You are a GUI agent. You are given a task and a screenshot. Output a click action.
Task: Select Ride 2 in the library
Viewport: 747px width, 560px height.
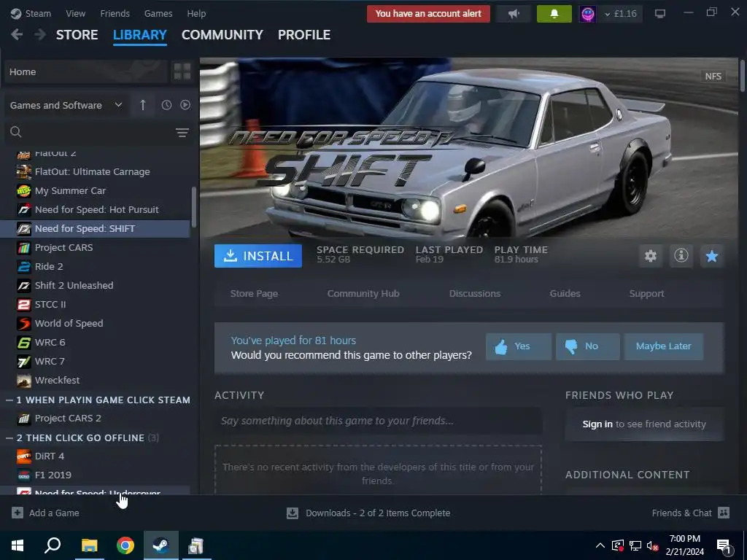[x=96, y=267]
